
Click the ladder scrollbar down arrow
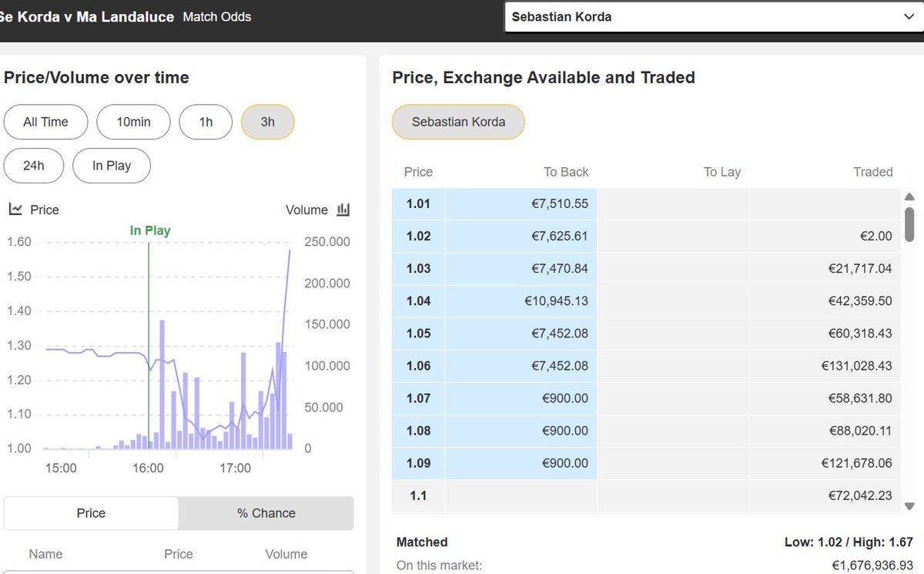pos(910,505)
